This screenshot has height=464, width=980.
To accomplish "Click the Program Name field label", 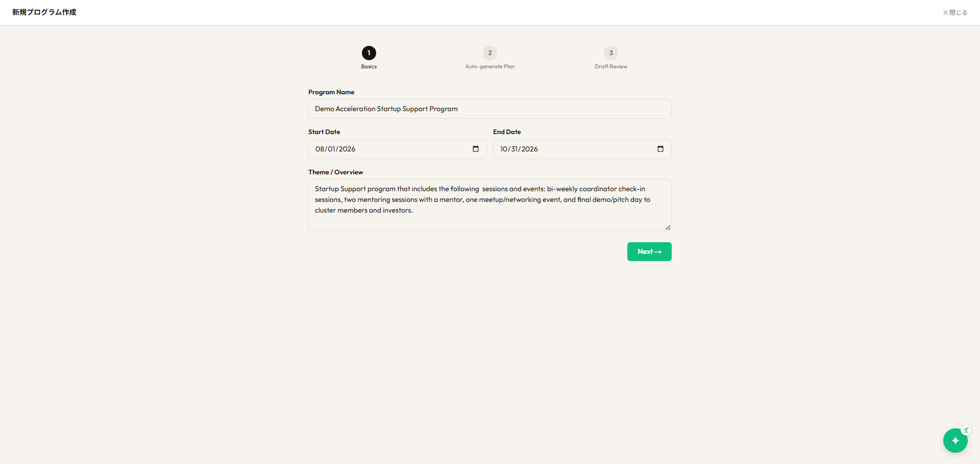I will pos(331,92).
